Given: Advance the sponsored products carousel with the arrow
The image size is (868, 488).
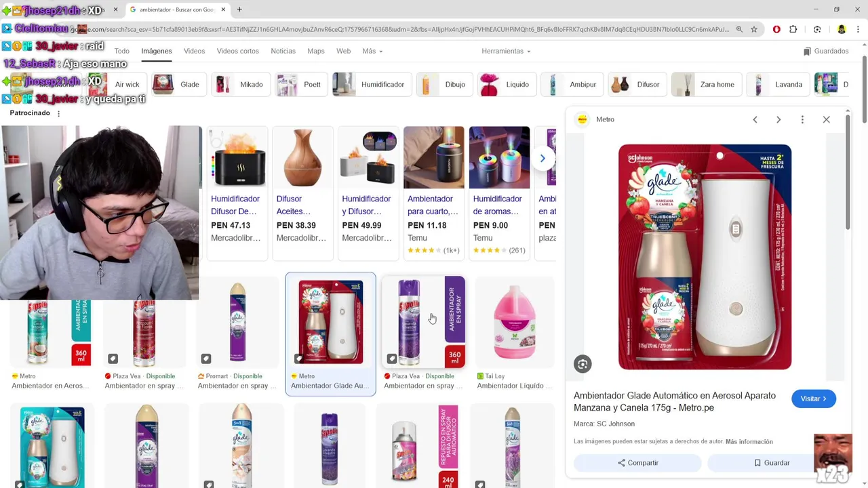Looking at the screenshot, I should pos(542,159).
